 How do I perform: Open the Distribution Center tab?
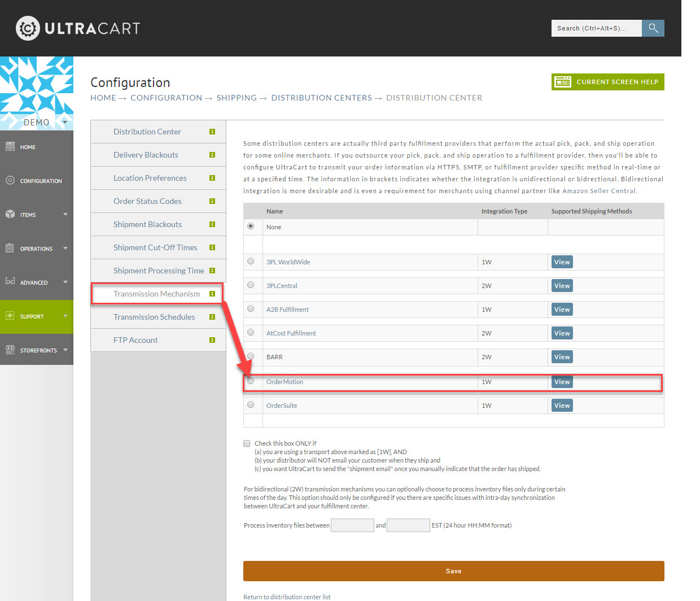[x=158, y=132]
